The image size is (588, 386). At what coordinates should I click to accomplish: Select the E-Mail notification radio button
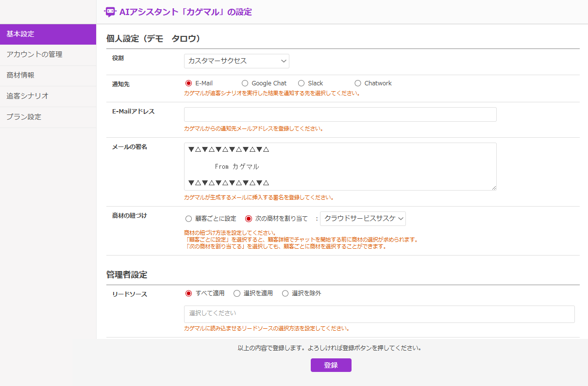click(x=189, y=83)
